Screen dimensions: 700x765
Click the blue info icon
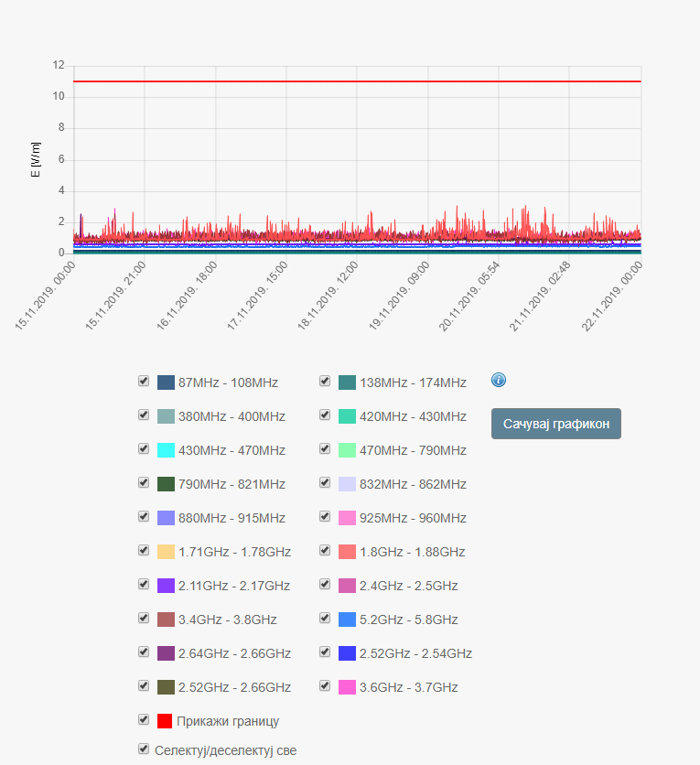499,380
